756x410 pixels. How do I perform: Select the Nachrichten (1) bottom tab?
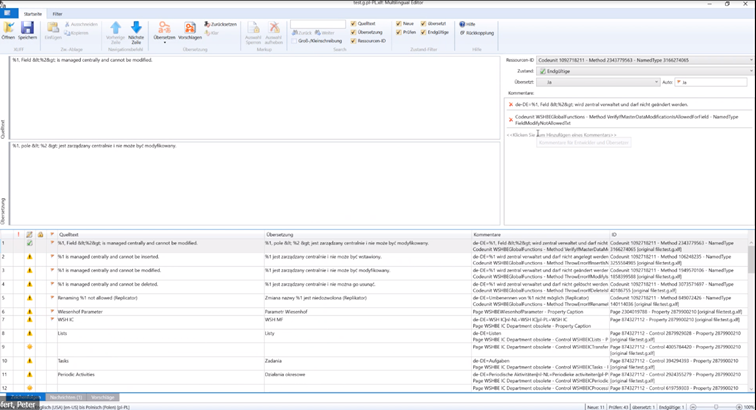pos(66,397)
